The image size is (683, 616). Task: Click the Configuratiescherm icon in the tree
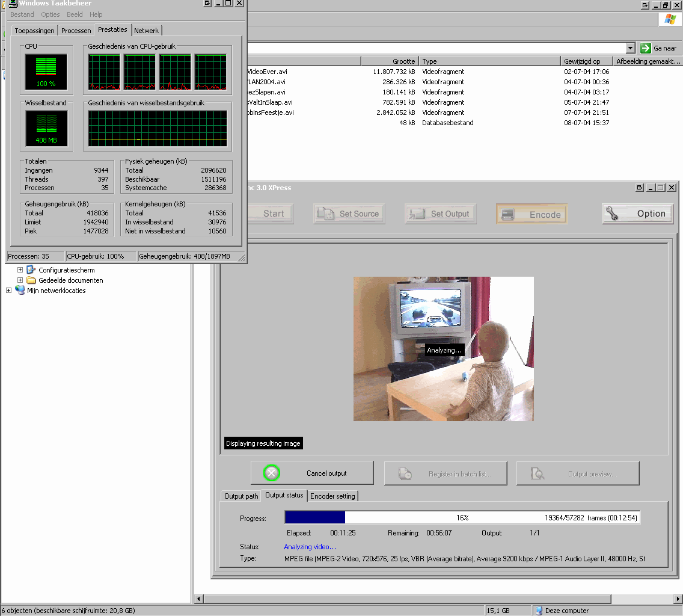(x=31, y=270)
